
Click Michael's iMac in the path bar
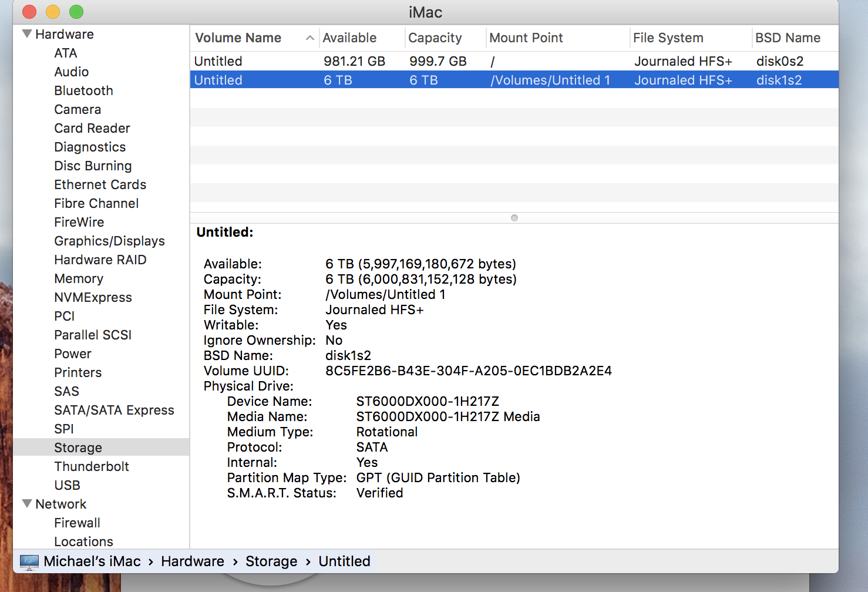point(92,561)
